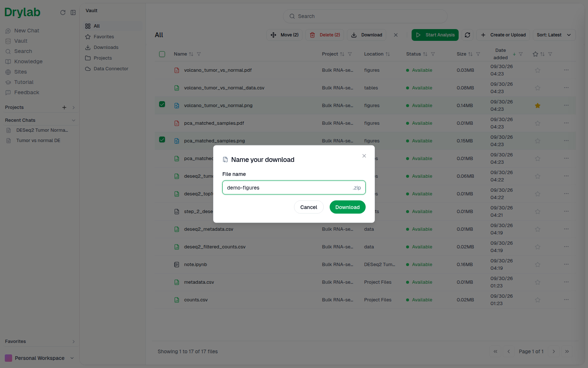This screenshot has height=368, width=588.
Task: Add a new project with plus icon
Action: click(64, 107)
